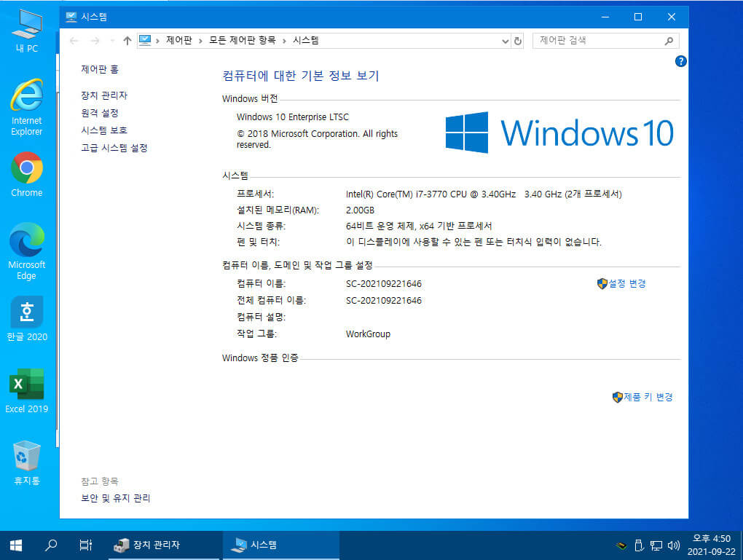Expand the chevron after 모든 제어판 항목
The image size is (743, 560).
tap(284, 41)
